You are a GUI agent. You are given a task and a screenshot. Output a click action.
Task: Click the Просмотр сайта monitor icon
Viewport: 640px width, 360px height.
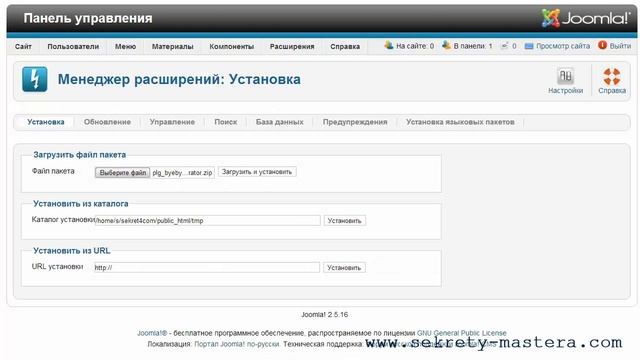[529, 46]
